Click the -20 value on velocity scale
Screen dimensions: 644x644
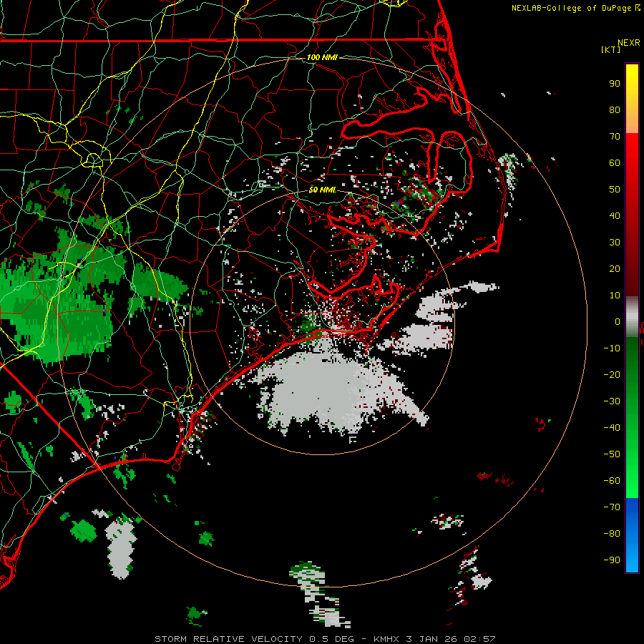click(x=612, y=374)
